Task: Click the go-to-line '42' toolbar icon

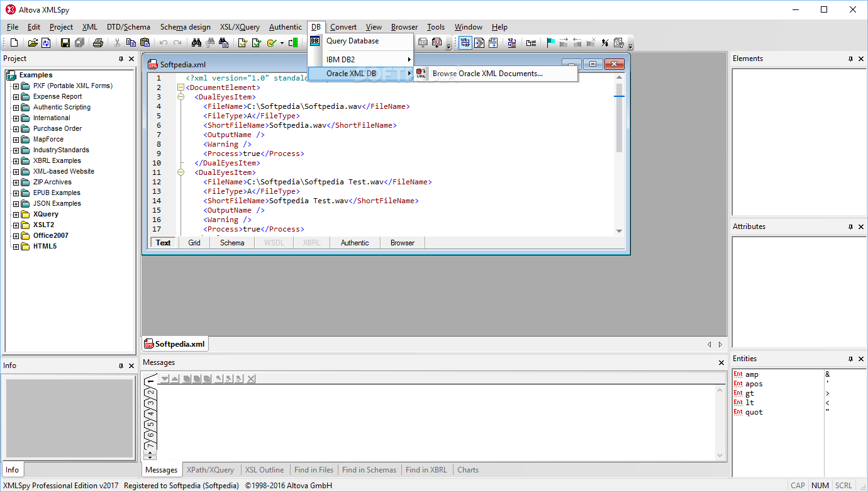Action: [x=511, y=43]
